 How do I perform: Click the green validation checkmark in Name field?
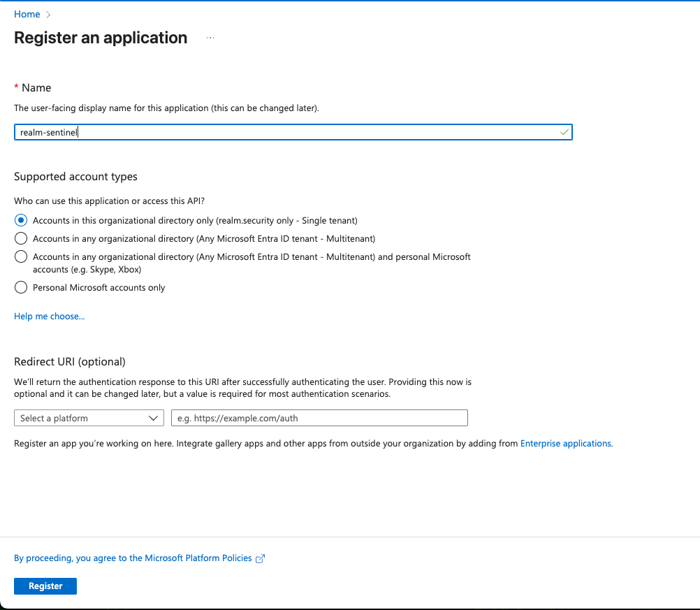[564, 132]
